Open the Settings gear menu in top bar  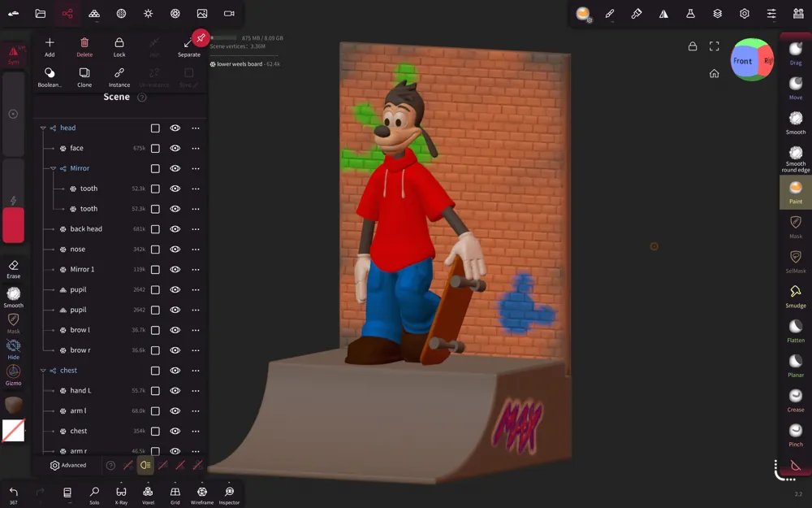[x=744, y=14]
